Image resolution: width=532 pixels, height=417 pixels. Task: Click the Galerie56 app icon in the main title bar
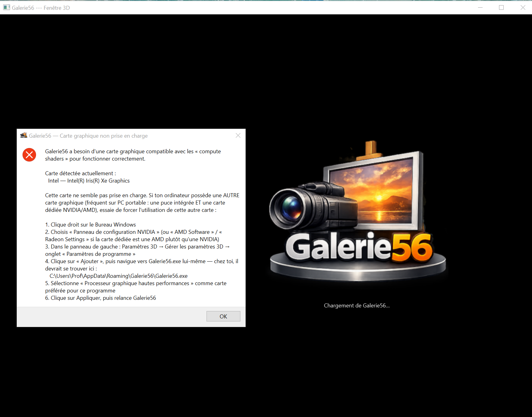pos(7,7)
